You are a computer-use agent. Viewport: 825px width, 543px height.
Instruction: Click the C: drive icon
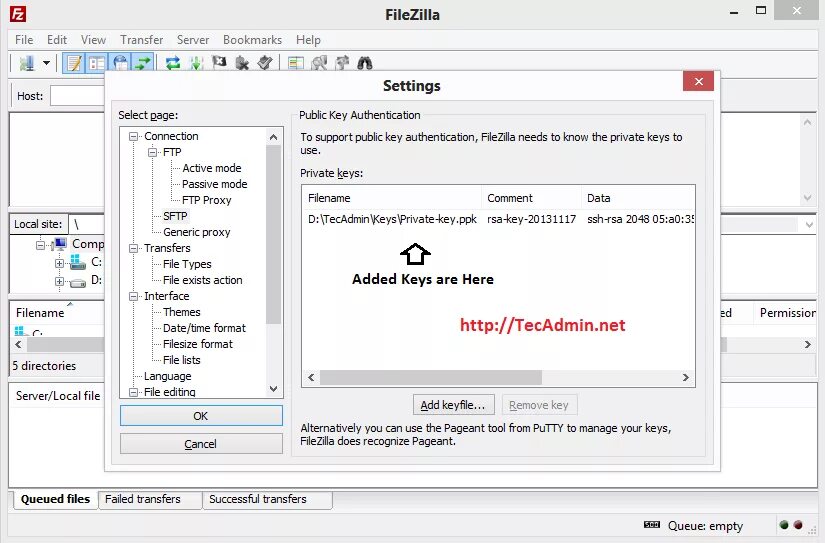click(78, 262)
